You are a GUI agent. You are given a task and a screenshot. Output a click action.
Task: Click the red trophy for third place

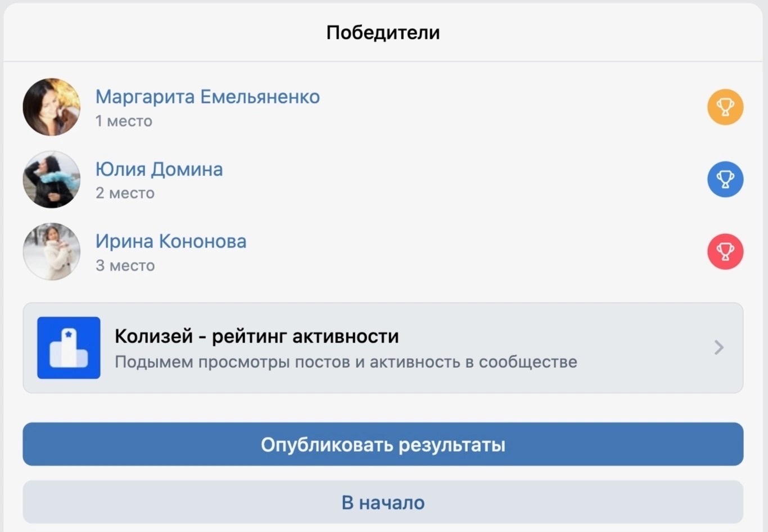coord(725,251)
